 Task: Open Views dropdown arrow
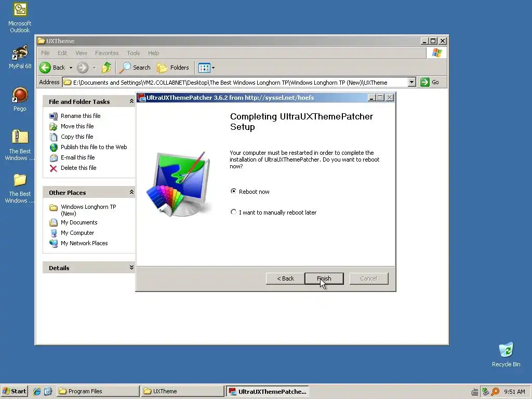pyautogui.click(x=213, y=68)
